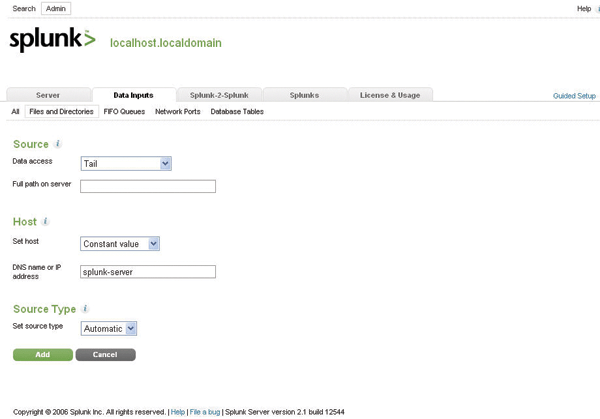Open the Splunk-2-Splunk tab
This screenshot has height=419, width=600.
(219, 95)
